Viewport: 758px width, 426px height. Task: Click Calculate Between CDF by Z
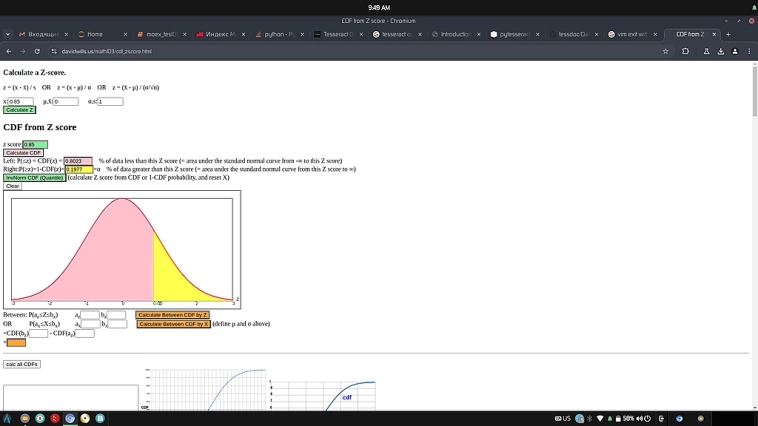tap(173, 314)
